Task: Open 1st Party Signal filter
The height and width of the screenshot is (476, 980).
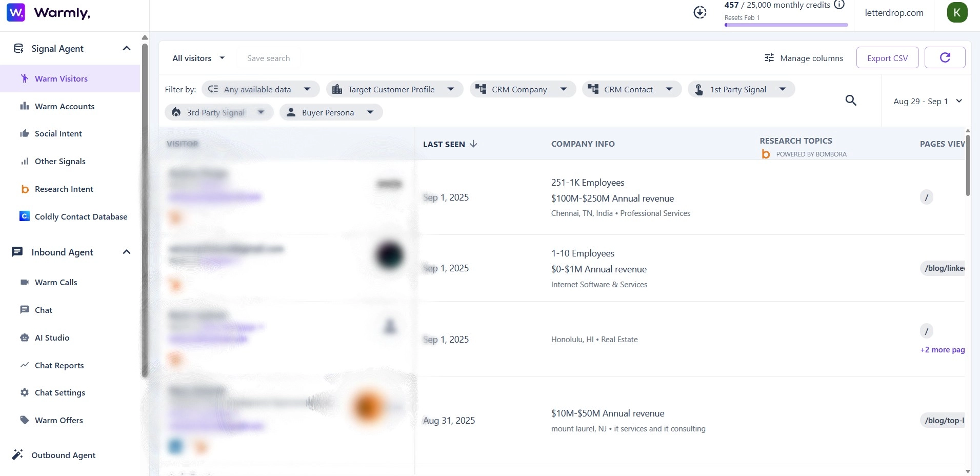Action: [x=741, y=89]
